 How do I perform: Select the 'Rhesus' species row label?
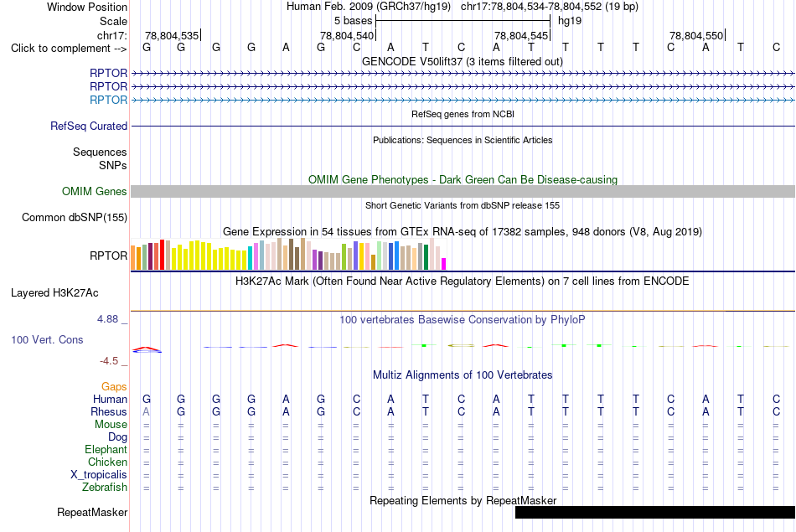(109, 411)
